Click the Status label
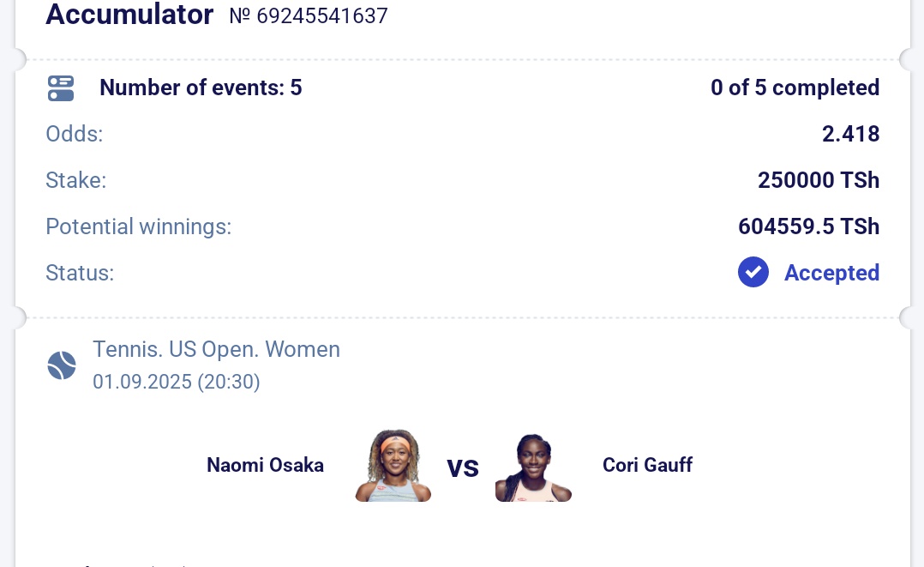The image size is (924, 567). pyautogui.click(x=80, y=273)
